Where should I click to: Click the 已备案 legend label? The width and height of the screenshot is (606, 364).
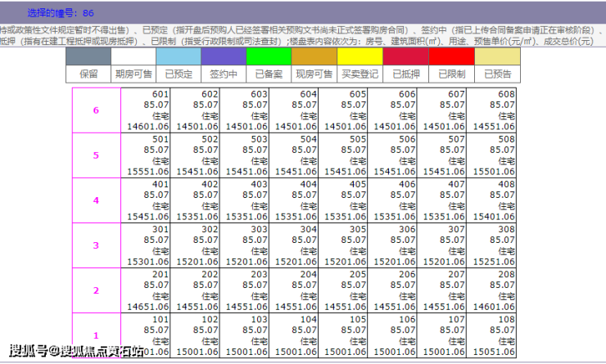tap(269, 74)
